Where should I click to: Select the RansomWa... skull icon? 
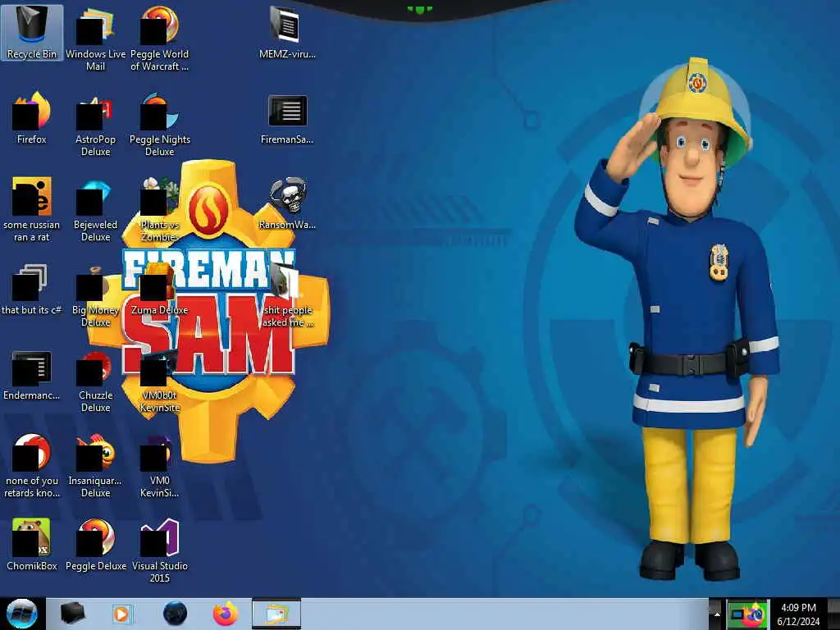(x=287, y=203)
